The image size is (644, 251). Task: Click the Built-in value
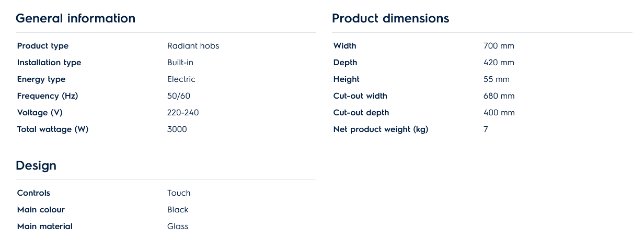pyautogui.click(x=180, y=63)
